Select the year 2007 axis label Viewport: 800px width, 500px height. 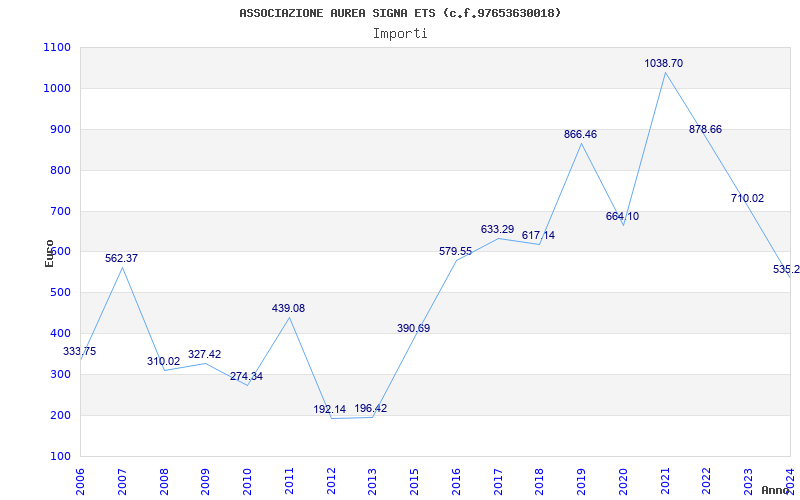122,482
